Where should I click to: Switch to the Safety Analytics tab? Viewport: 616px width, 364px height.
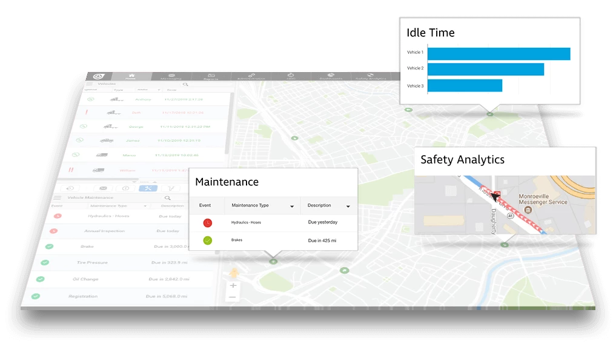pos(370,77)
